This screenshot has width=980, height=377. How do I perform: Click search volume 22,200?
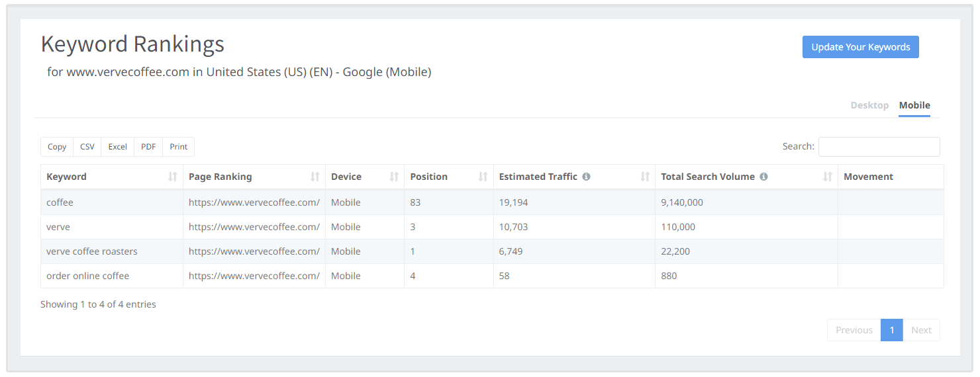[x=675, y=251]
